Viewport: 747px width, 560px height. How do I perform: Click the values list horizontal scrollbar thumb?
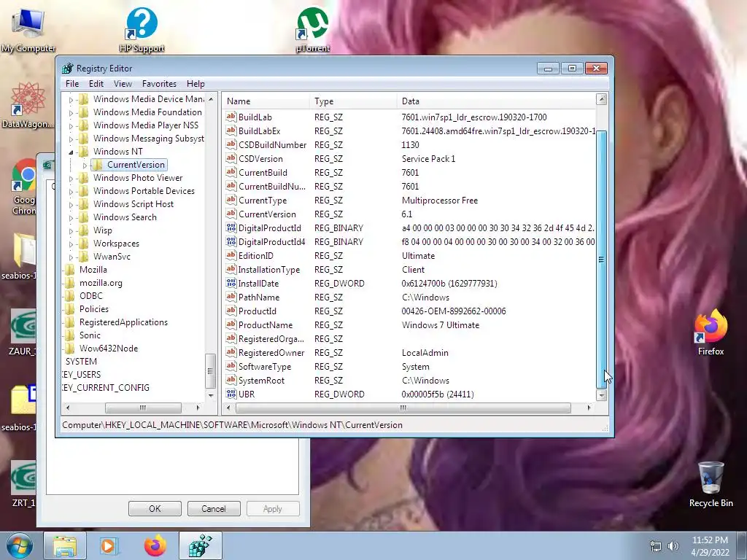(403, 408)
